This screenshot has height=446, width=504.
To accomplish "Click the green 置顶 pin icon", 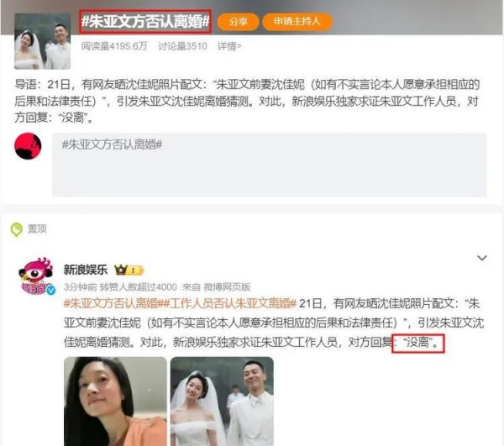I will pos(17,229).
